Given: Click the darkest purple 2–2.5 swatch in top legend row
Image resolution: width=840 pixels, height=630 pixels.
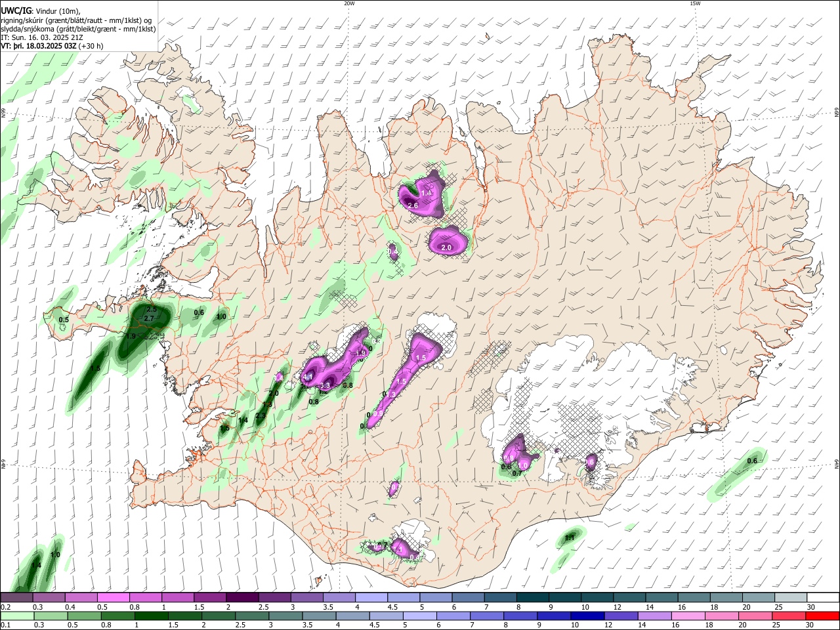Looking at the screenshot, I should (x=241, y=597).
